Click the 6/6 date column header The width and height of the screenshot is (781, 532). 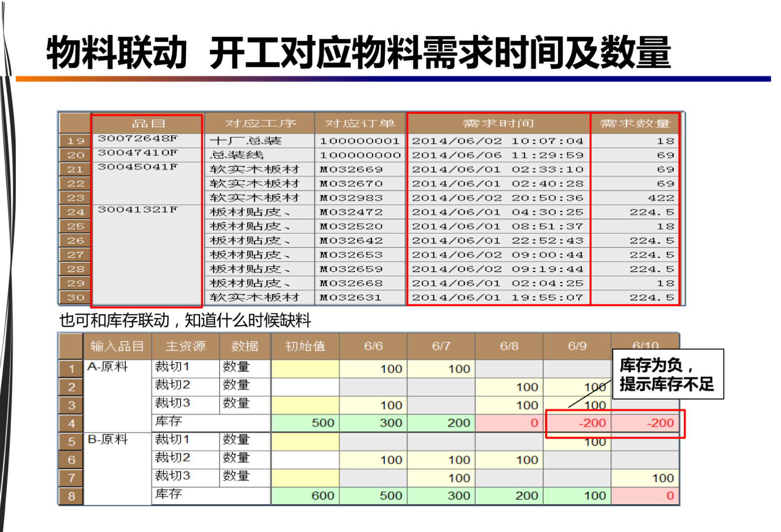[373, 346]
